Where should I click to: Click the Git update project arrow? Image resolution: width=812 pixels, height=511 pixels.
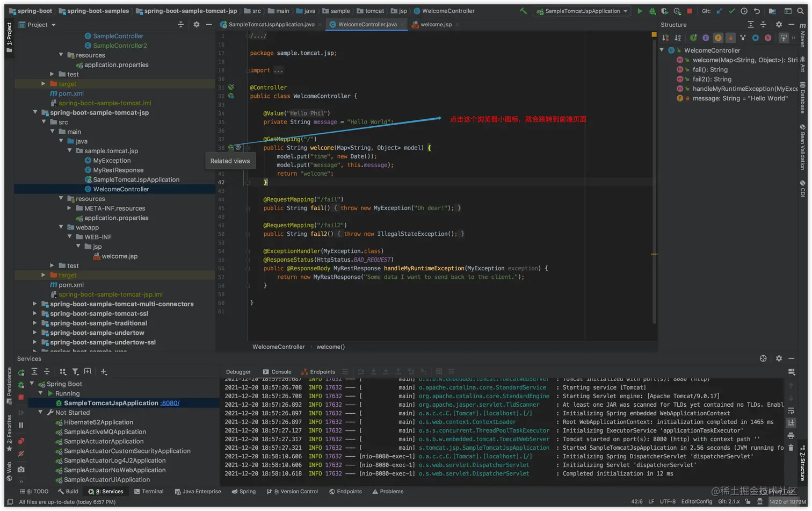point(719,11)
